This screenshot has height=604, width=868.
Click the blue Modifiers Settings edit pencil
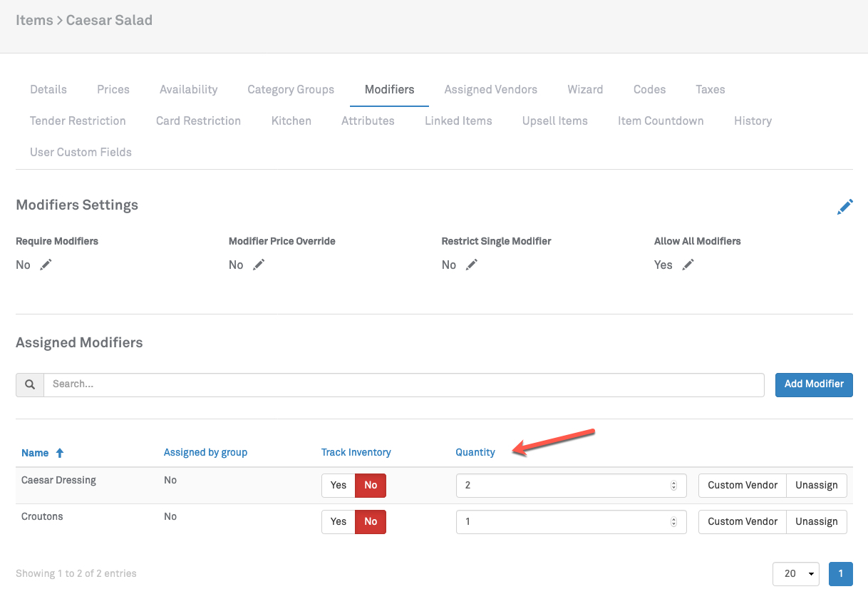[x=844, y=207]
